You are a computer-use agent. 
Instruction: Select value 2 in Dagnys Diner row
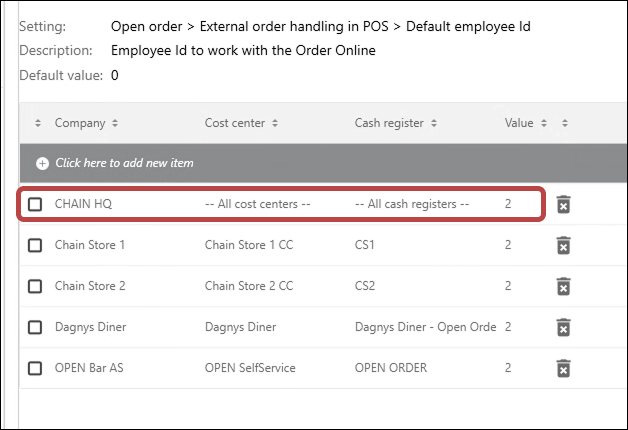pyautogui.click(x=508, y=327)
